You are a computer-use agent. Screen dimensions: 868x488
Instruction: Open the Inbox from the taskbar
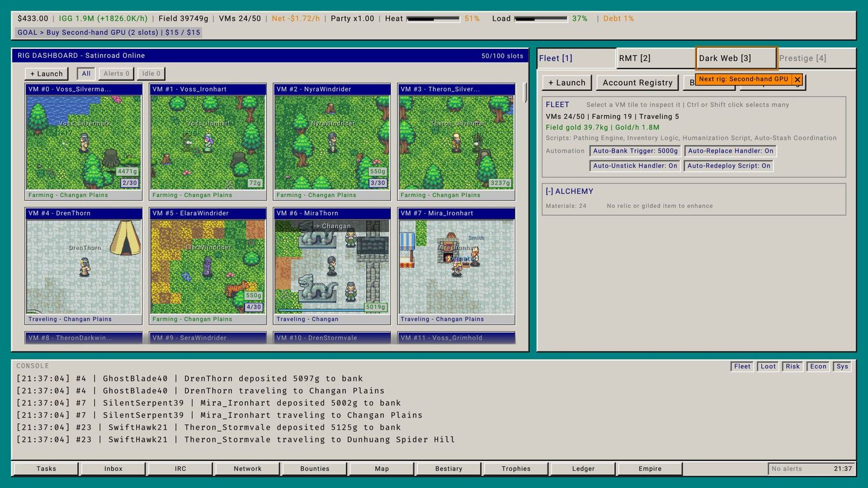point(113,469)
